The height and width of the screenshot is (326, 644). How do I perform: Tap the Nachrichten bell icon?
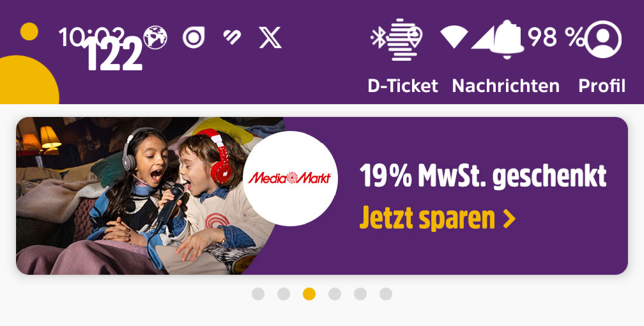pos(507,40)
